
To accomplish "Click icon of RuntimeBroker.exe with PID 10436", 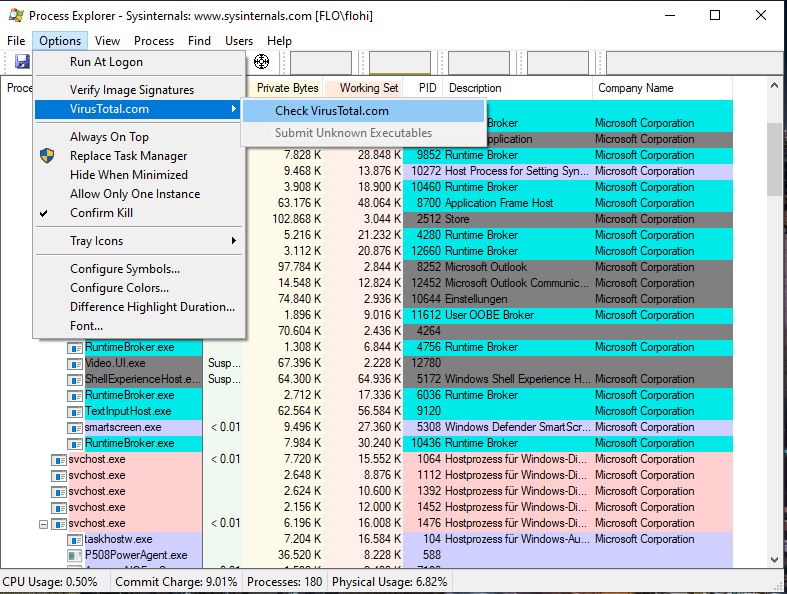I will pyautogui.click(x=75, y=444).
